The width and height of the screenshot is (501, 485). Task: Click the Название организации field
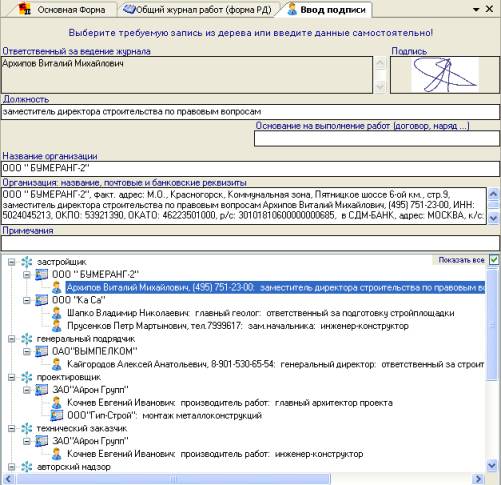(250, 169)
